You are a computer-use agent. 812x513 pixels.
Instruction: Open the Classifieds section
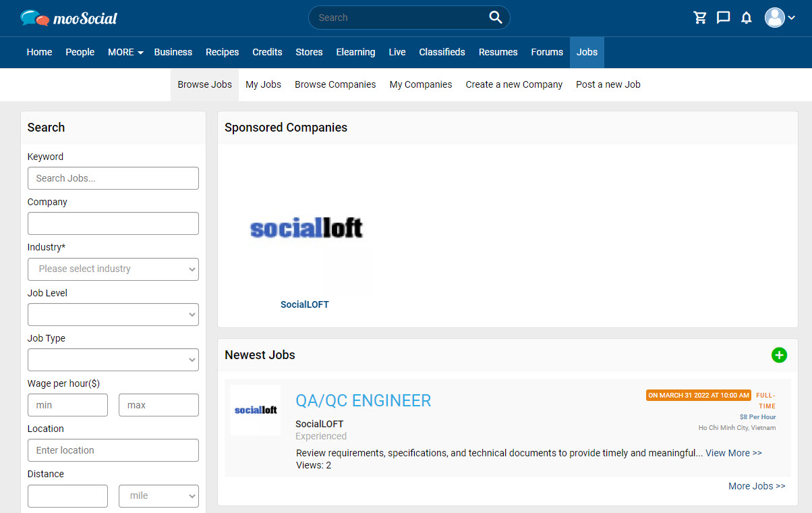442,52
